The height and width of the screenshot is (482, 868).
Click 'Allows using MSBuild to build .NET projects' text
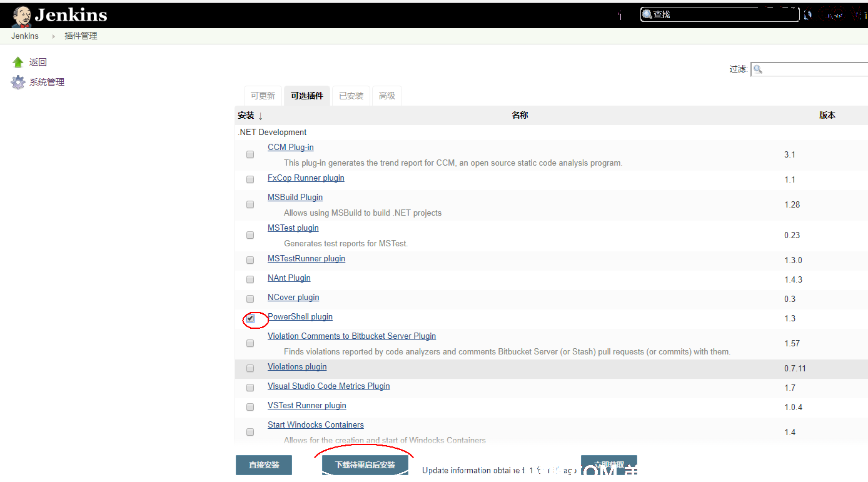click(363, 213)
